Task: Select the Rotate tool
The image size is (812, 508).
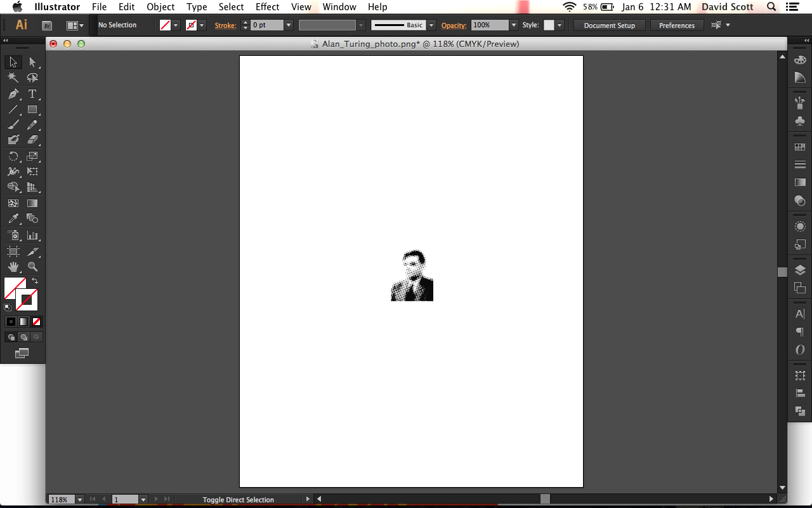Action: click(x=13, y=156)
